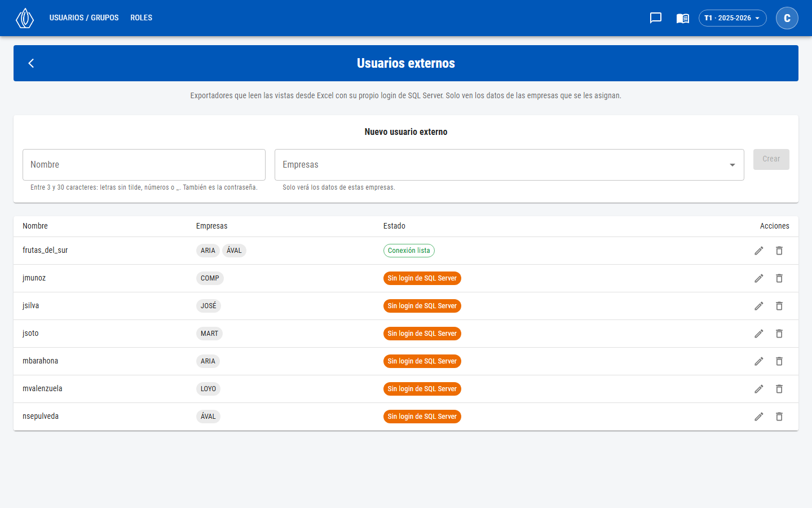Edit the frutas_del_sur user
Viewport: 812px width, 508px height.
click(759, 251)
